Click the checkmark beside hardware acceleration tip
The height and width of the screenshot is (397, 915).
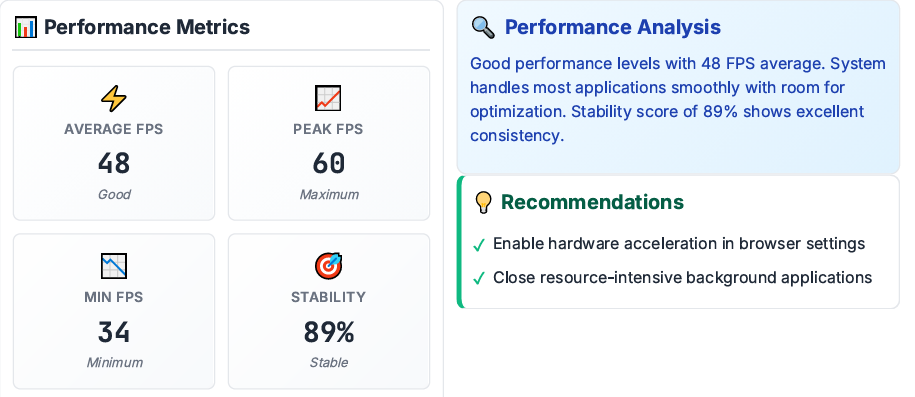(x=479, y=245)
